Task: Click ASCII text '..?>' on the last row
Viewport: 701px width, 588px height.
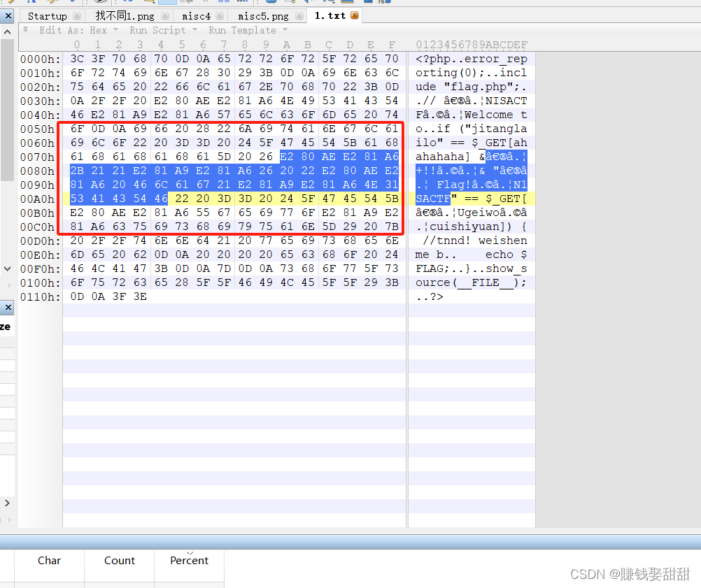Action: (x=430, y=296)
